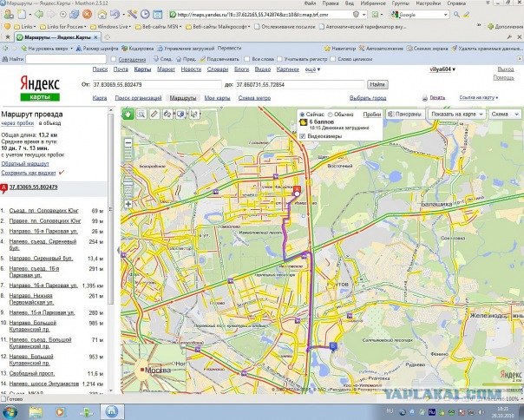Toggle the Слово целиком checkbox
The height and width of the screenshot is (420, 524).
332,59
